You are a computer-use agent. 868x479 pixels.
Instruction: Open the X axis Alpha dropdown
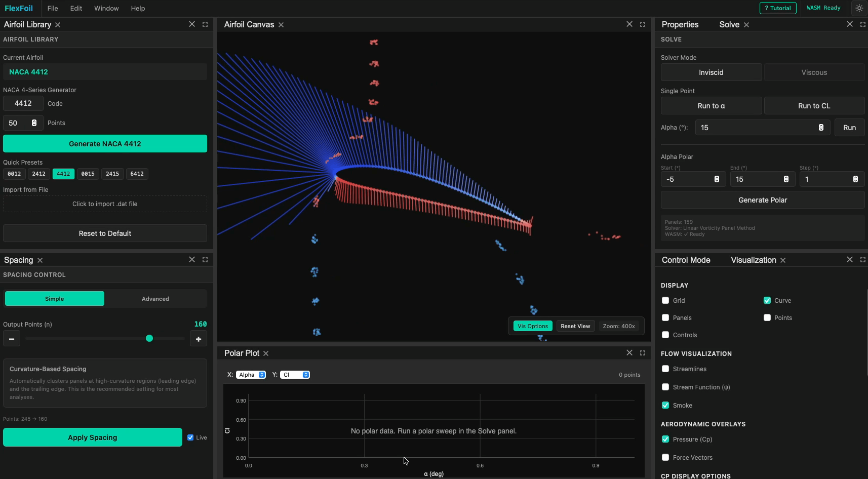click(x=251, y=375)
